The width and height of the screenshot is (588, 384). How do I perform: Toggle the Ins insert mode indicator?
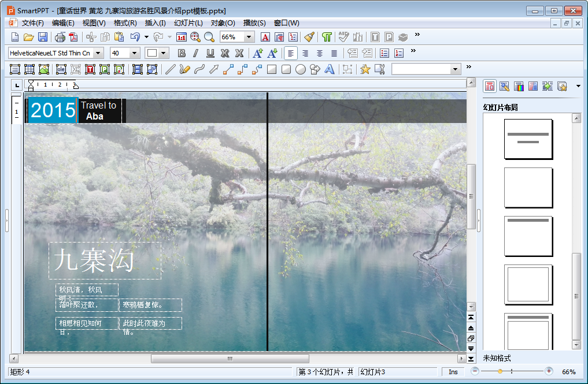coord(453,372)
